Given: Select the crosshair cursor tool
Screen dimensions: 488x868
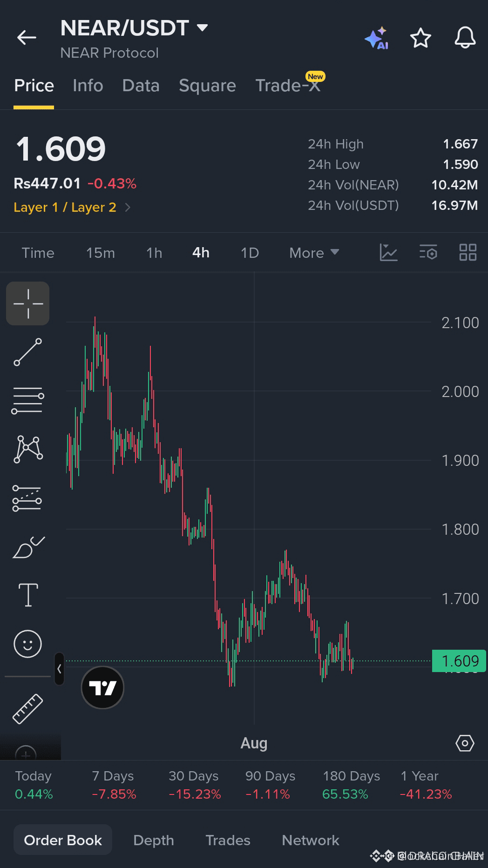Looking at the screenshot, I should (28, 303).
